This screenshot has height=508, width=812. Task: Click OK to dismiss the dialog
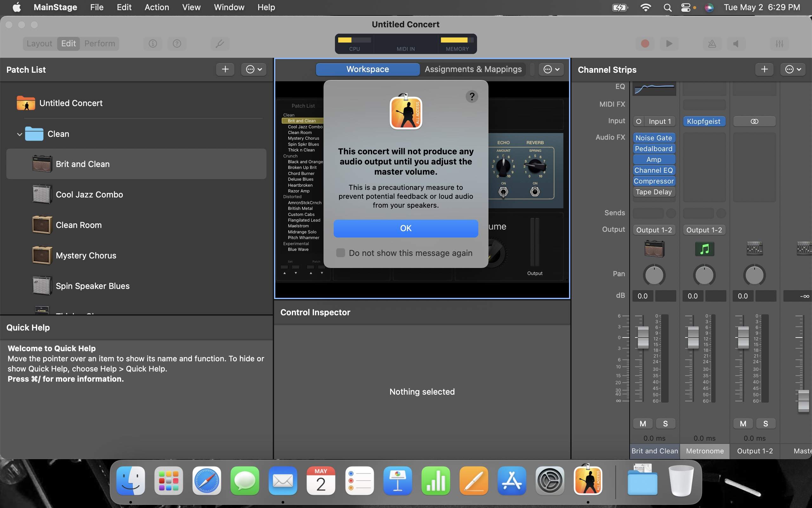406,229
